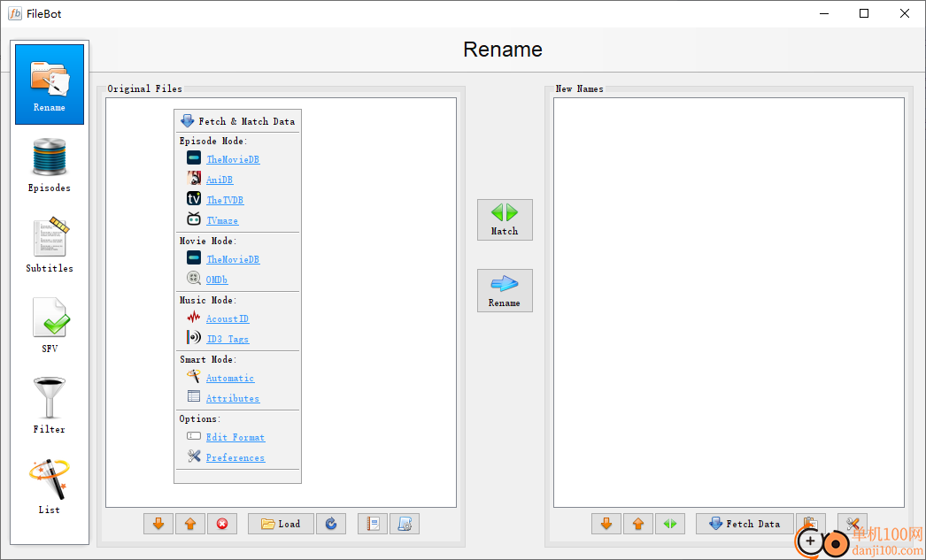Click the blue refresh arrow icon
926x560 pixels.
click(331, 524)
